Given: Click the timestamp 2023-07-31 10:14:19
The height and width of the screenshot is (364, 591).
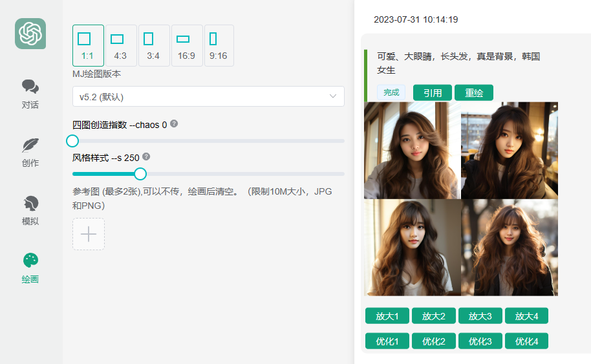Looking at the screenshot, I should (416, 19).
